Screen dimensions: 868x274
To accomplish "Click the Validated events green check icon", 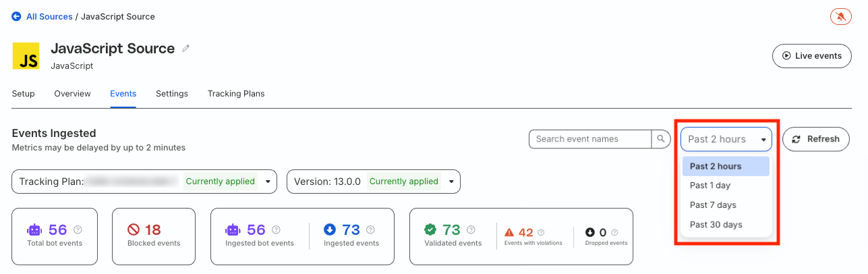I will click(x=431, y=229).
